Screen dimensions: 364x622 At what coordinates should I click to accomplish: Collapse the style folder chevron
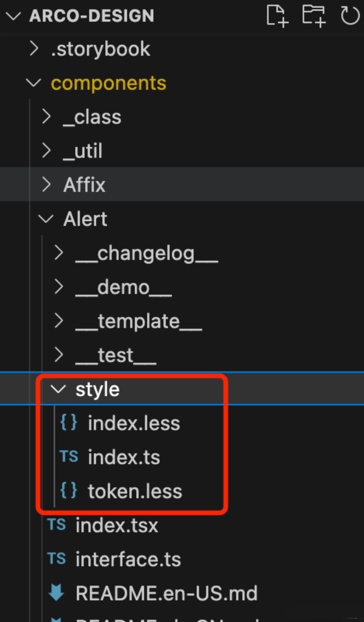pyautogui.click(x=59, y=389)
